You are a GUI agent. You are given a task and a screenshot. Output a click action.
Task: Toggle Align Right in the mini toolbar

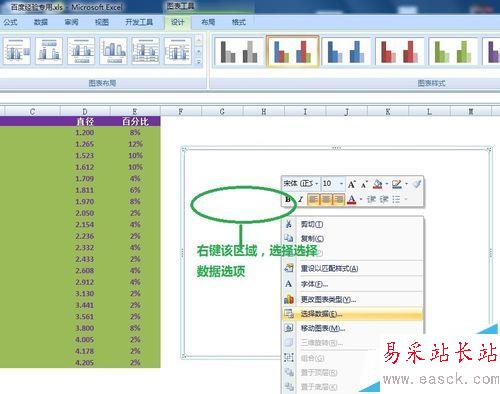[338, 199]
